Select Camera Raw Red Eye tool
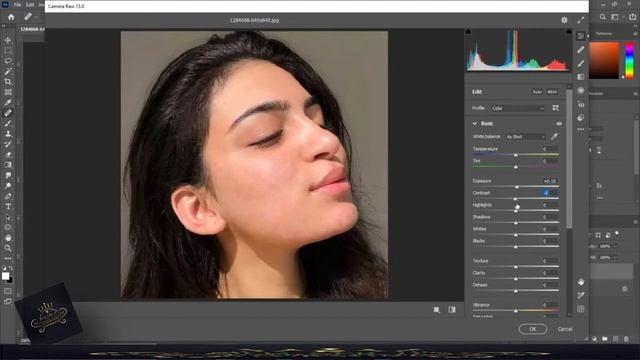Viewport: 640px width, 360px height. pos(580,104)
